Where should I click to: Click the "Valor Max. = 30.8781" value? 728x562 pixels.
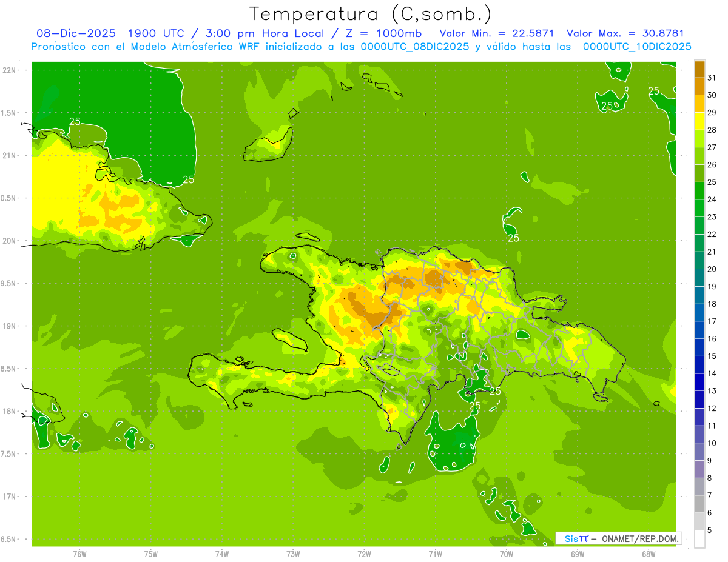coord(625,33)
